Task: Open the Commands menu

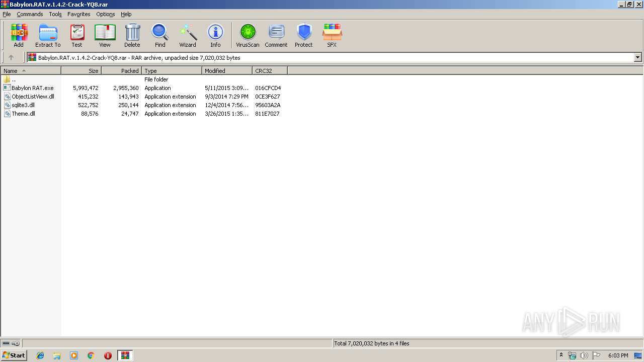Action: [x=30, y=14]
